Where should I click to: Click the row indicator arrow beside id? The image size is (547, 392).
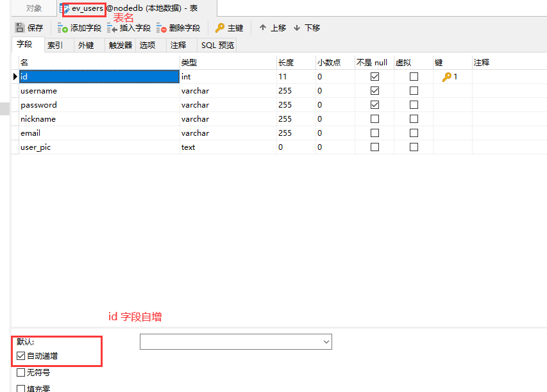tap(15, 77)
